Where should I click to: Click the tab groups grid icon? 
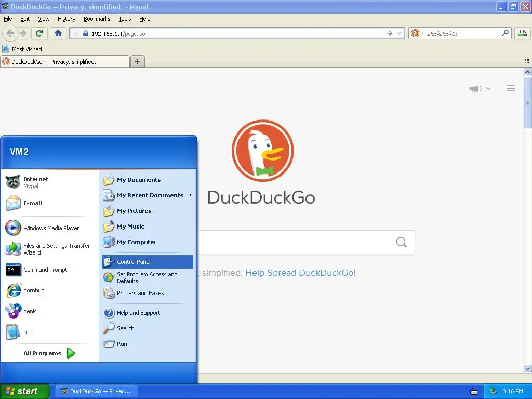(527, 61)
